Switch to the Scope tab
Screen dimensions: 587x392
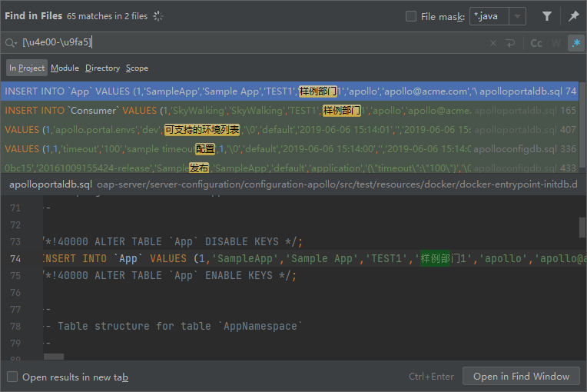coord(137,68)
